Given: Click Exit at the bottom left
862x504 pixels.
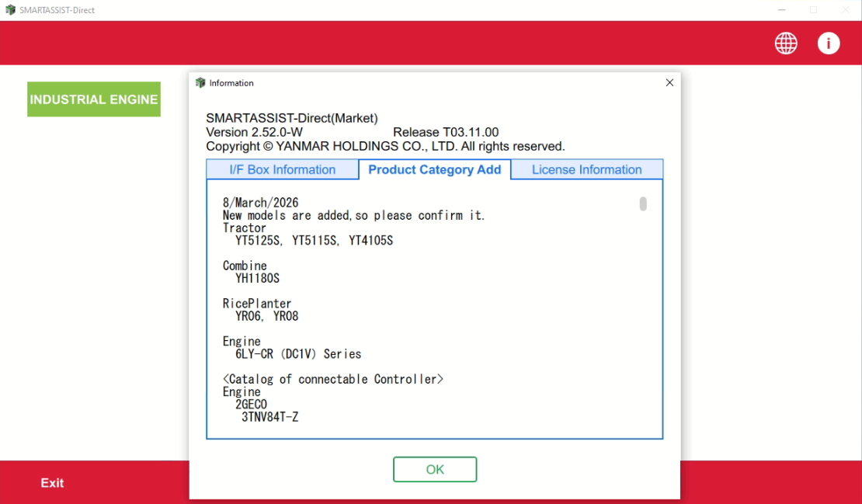Looking at the screenshot, I should coord(52,482).
